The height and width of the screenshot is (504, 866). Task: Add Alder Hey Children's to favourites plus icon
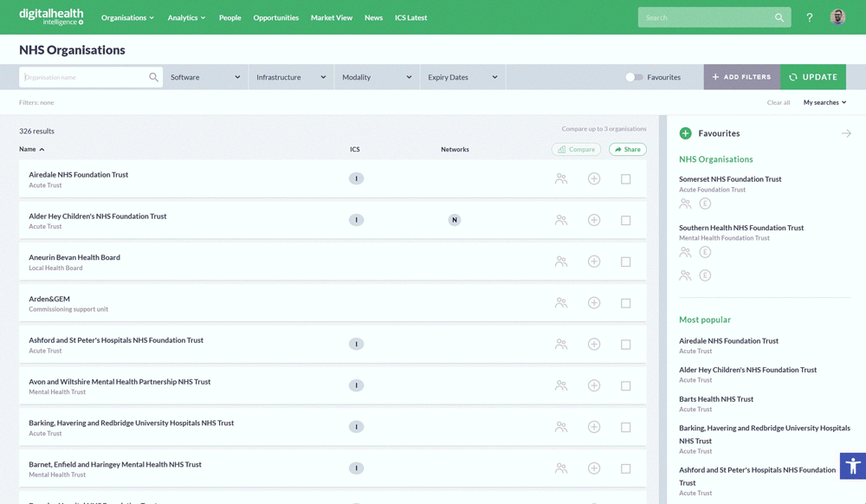coord(594,220)
